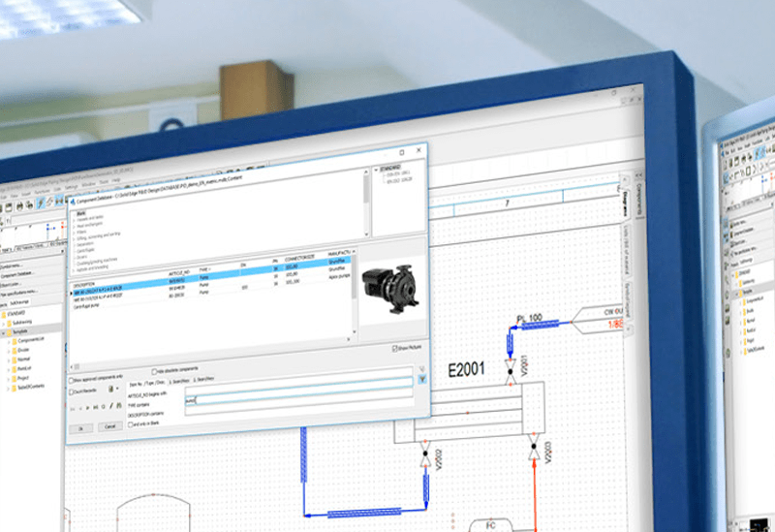Click the V2001 valve symbol in drawing
Viewport: 775px width, 532px height.
click(x=511, y=372)
